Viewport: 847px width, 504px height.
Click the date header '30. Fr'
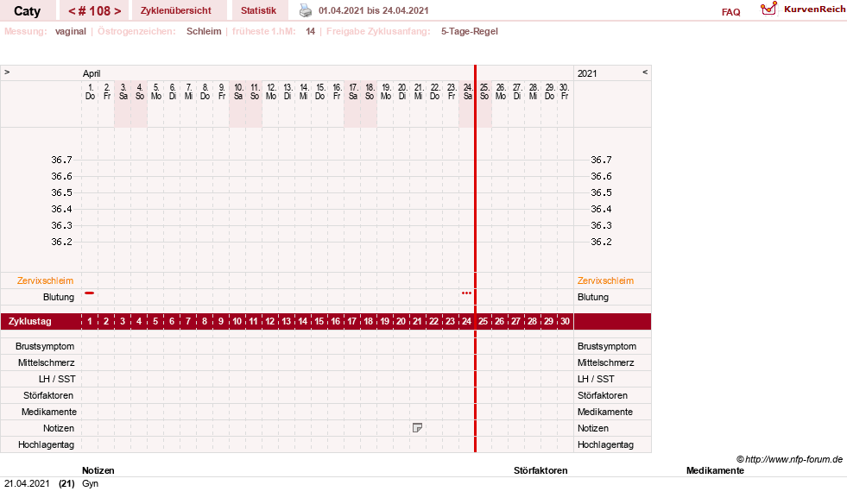[564, 91]
